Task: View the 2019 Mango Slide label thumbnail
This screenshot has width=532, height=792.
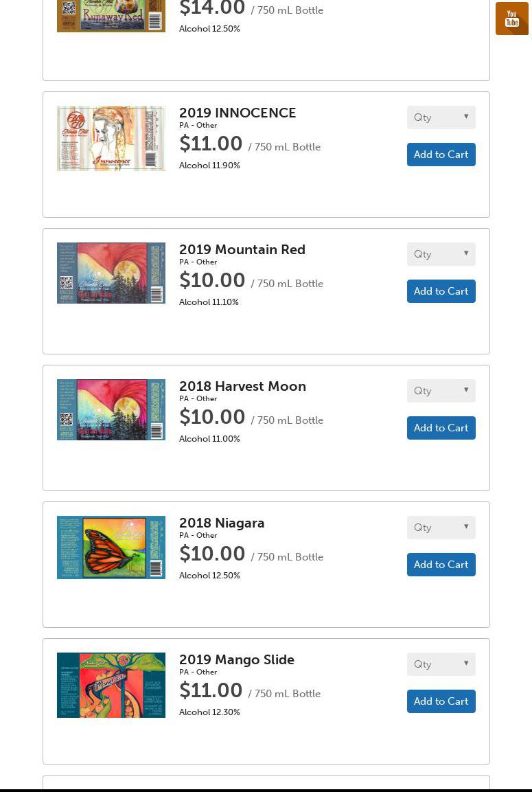Action: click(111, 685)
